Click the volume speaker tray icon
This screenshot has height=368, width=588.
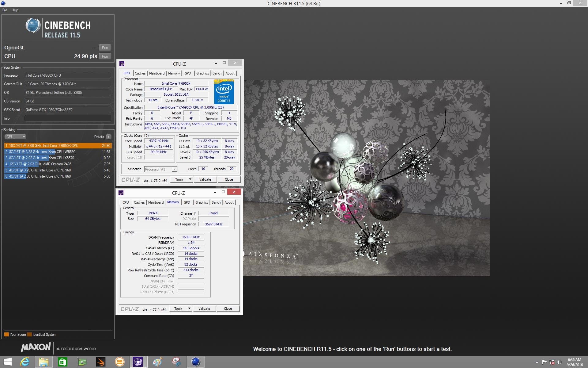coord(559,362)
